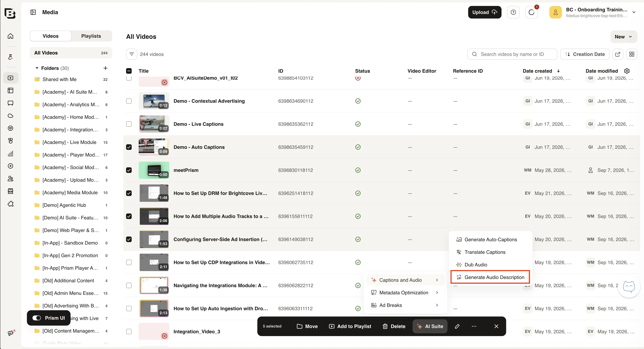Open the New dropdown button
Viewport: 644px width, 349px height.
(624, 37)
